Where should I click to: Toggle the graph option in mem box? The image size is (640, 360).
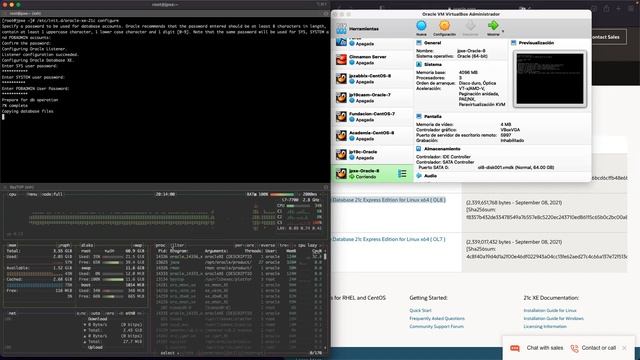pyautogui.click(x=64, y=245)
